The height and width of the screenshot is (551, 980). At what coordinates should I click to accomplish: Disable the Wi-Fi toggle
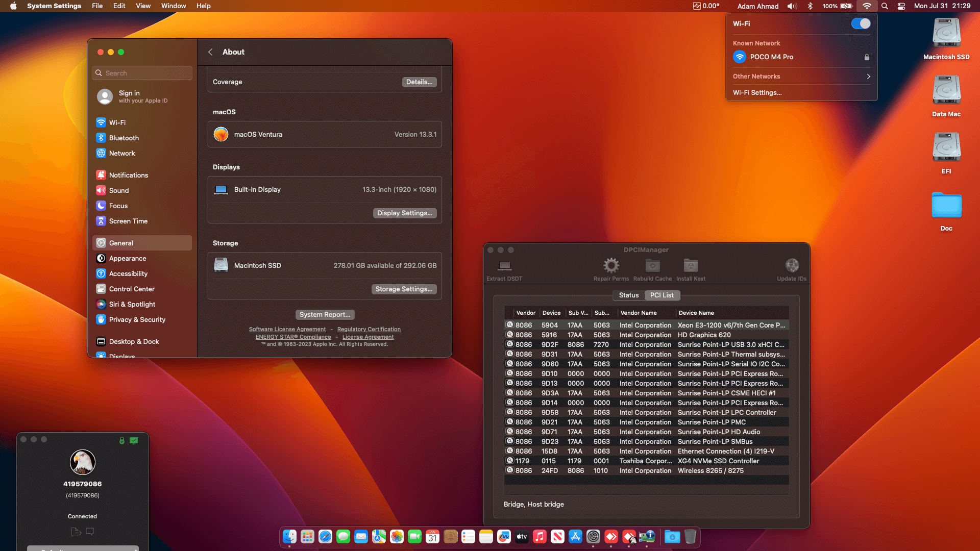(x=861, y=23)
